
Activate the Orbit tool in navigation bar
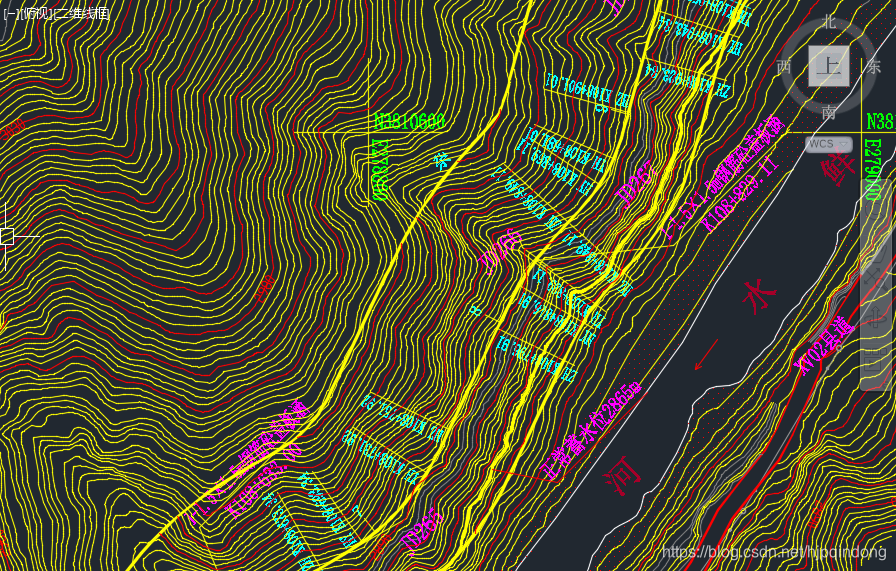875,317
